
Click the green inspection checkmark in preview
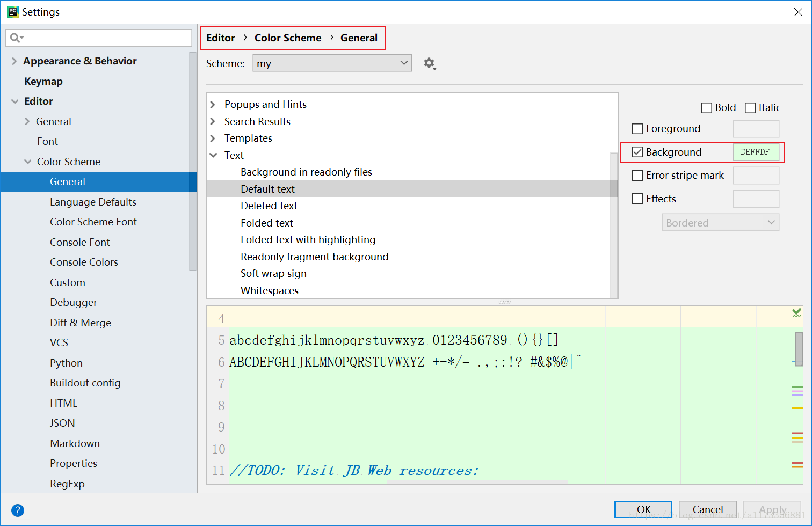[796, 312]
